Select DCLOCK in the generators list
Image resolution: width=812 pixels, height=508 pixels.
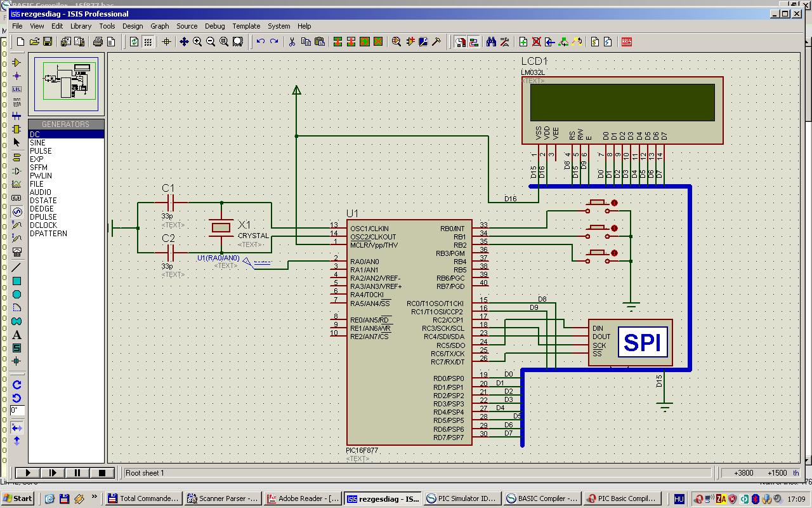pyautogui.click(x=43, y=225)
